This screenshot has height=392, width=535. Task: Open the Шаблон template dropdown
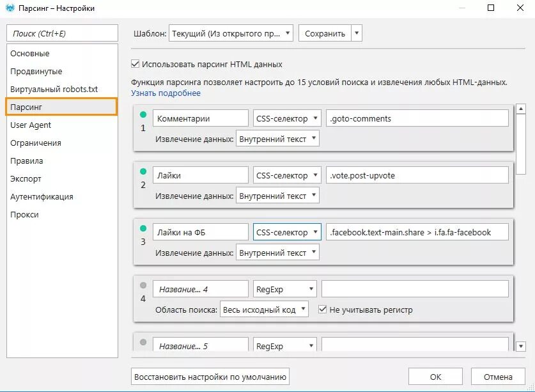[x=231, y=33]
